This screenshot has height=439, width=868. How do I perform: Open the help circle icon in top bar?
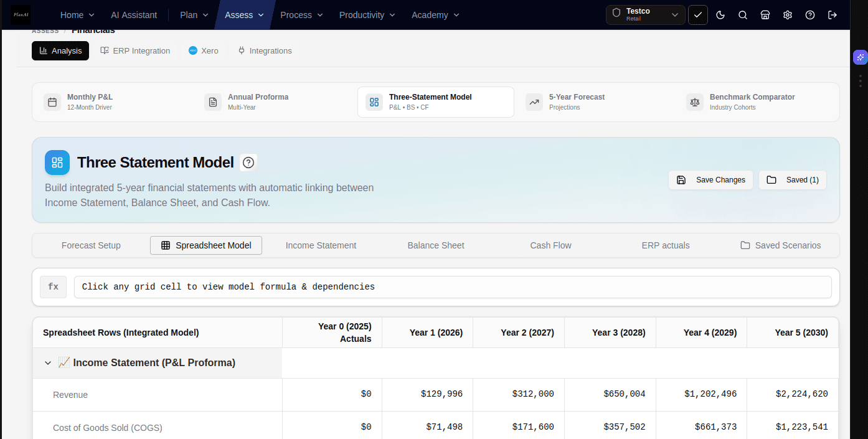810,15
